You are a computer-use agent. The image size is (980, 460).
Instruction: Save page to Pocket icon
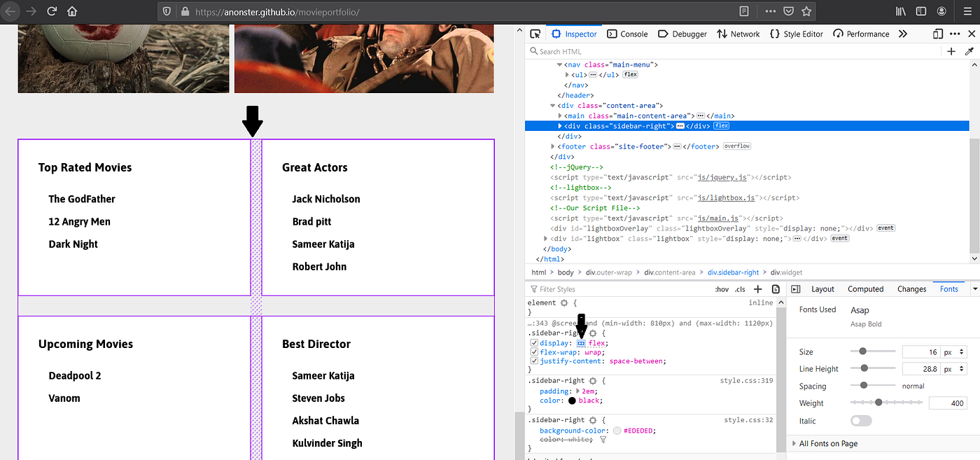(x=788, y=12)
